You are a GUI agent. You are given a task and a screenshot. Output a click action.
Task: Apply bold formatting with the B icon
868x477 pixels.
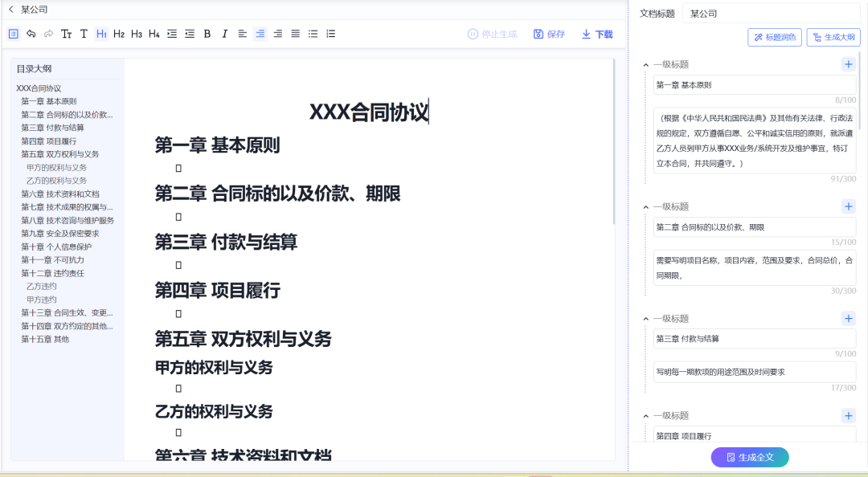point(207,34)
